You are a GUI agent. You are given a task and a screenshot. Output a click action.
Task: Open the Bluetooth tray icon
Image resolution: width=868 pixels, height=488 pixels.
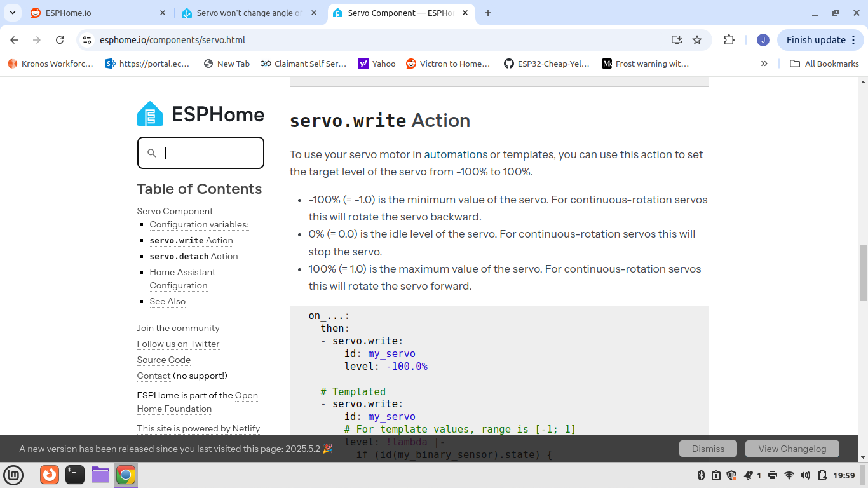tap(702, 475)
